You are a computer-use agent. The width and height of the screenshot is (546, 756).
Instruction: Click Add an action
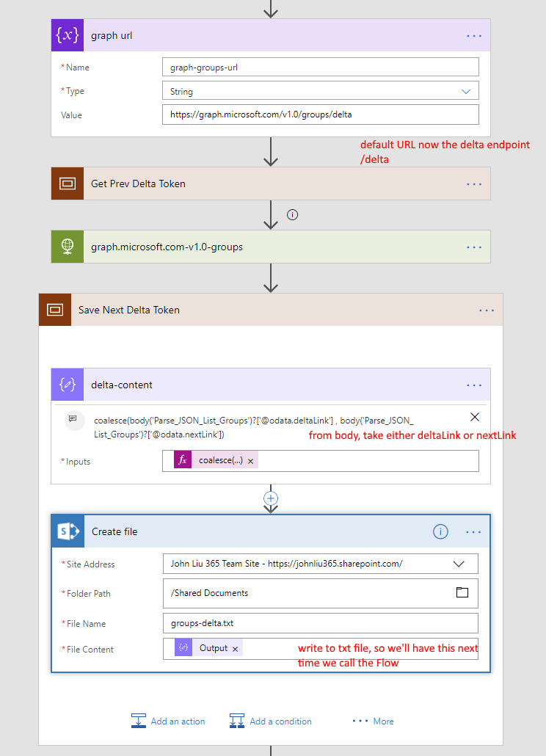[168, 721]
